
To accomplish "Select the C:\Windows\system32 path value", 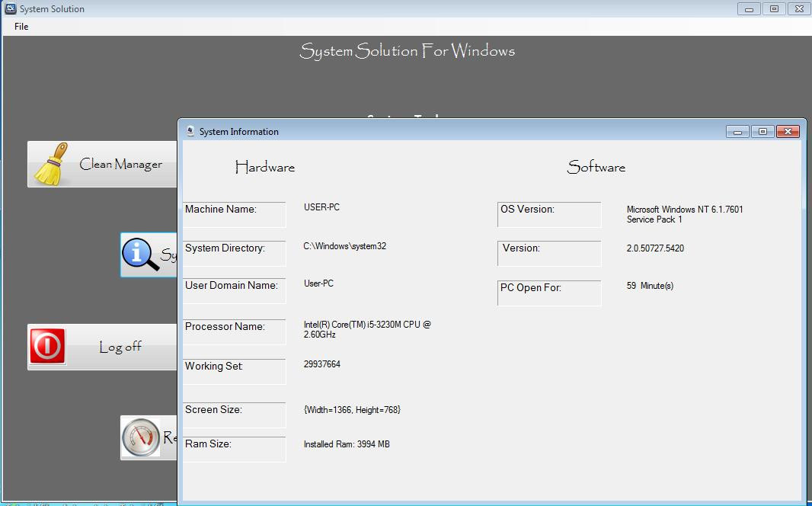I will [x=345, y=246].
